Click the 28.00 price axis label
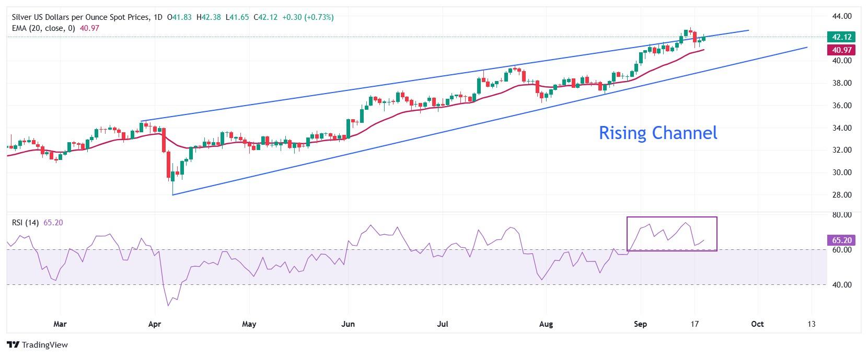The width and height of the screenshot is (868, 356). [x=842, y=195]
